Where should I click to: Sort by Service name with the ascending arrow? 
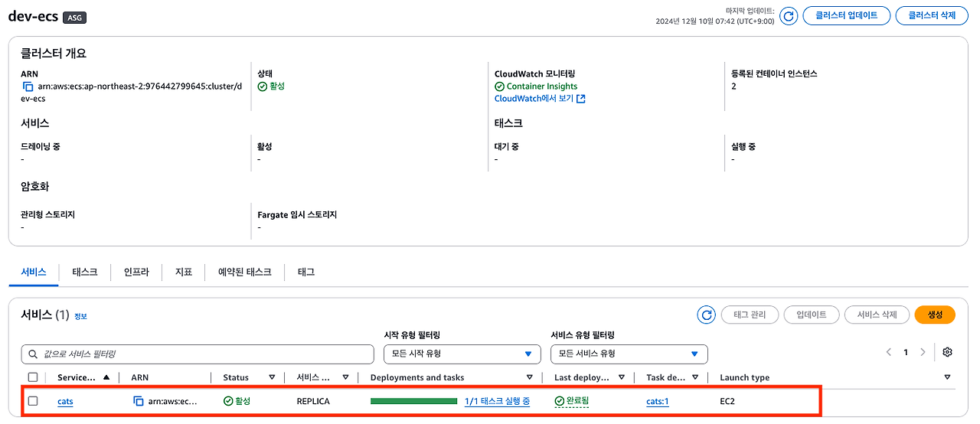click(106, 377)
